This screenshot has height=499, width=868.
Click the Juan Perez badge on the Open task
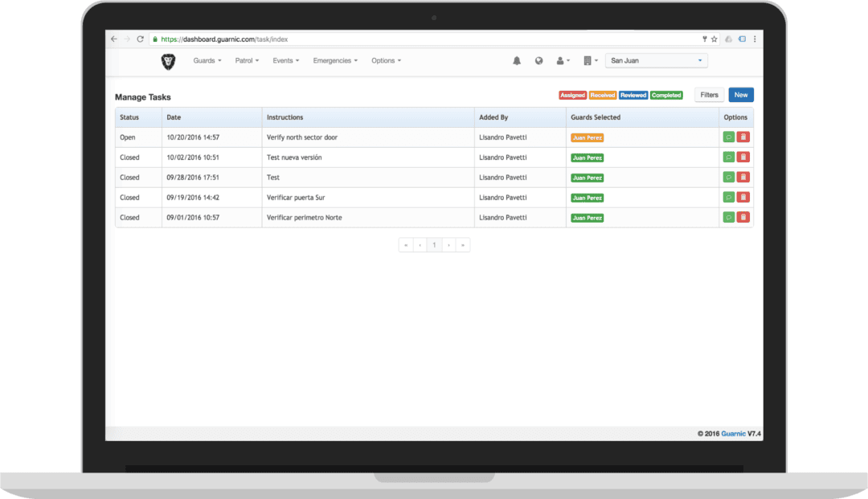click(587, 137)
